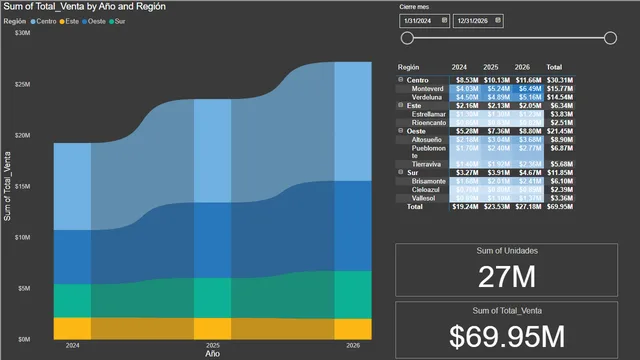The height and width of the screenshot is (360, 640).
Task: Click the Total row 2025 value $23.53M
Action: (497, 207)
